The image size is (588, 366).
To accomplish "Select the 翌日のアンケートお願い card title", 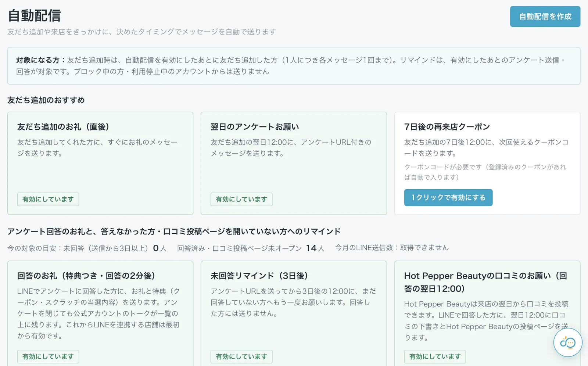I will click(255, 127).
